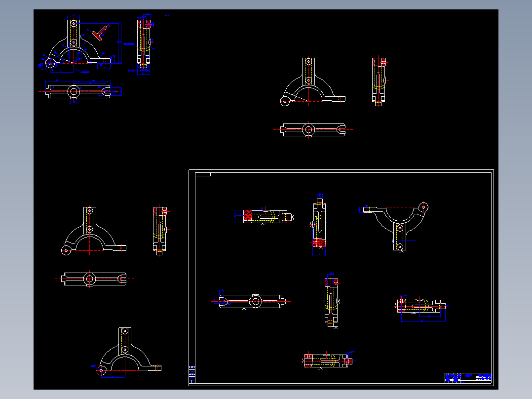Select the upside-down bracket front view inside frame

(394, 227)
